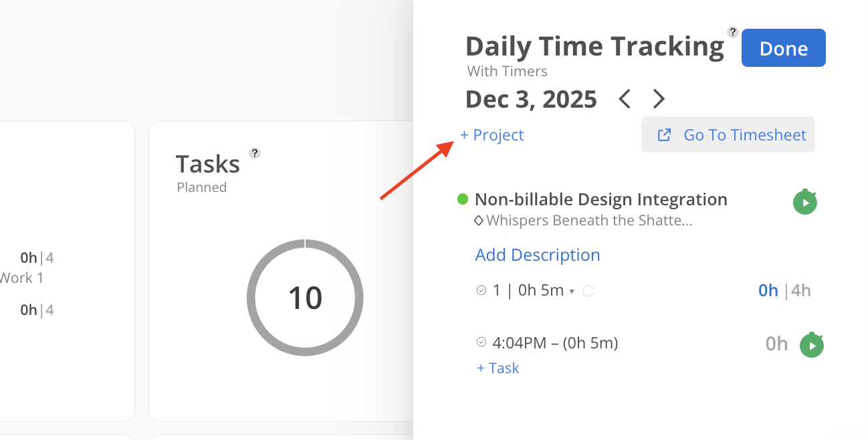Screen dimensions: 868x440
Task: Go to the previous day
Action: point(625,100)
